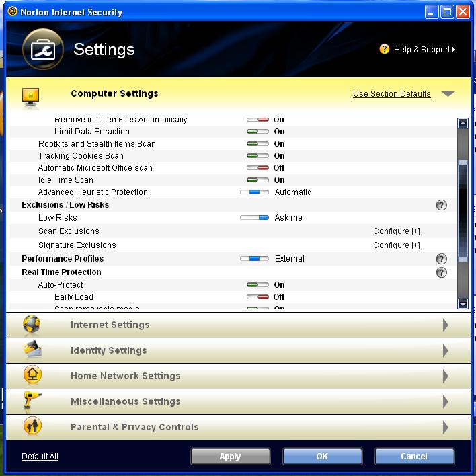Viewport: 476px width, 476px height.
Task: Open help for Exclusions / Low Risks
Action: pyautogui.click(x=442, y=205)
